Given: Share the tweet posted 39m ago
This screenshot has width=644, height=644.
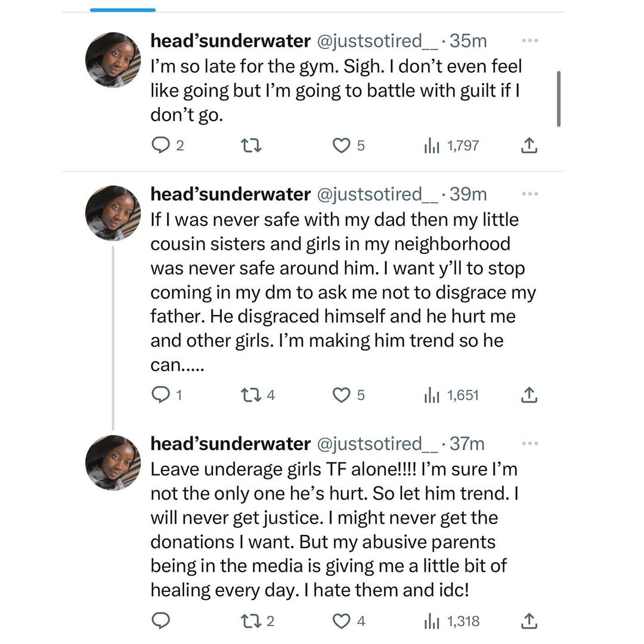Looking at the screenshot, I should 529,395.
